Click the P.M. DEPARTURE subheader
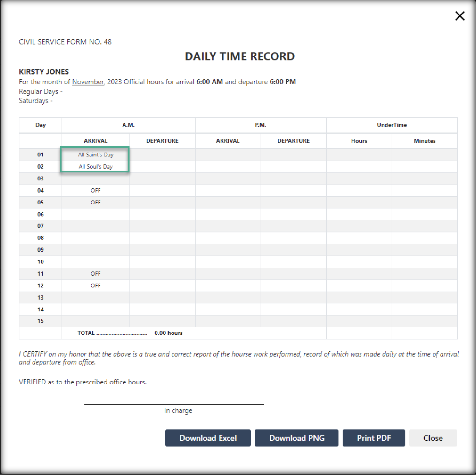 (293, 141)
